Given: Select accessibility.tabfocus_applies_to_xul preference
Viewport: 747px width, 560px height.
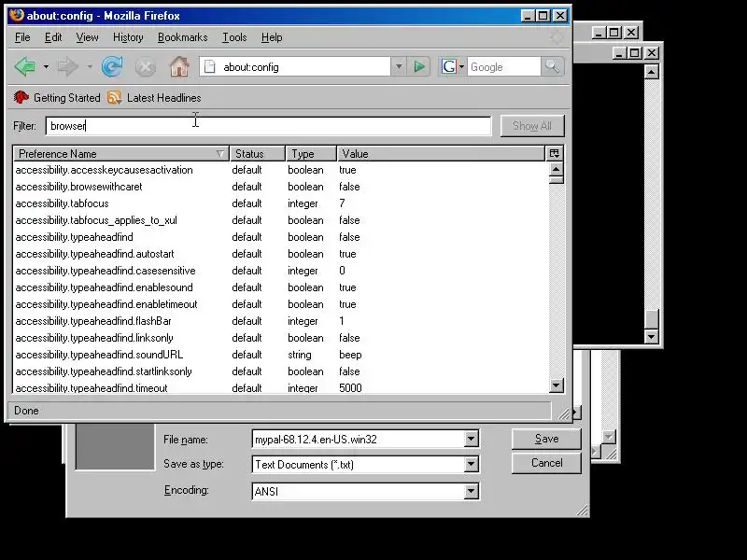Looking at the screenshot, I should (281, 220).
